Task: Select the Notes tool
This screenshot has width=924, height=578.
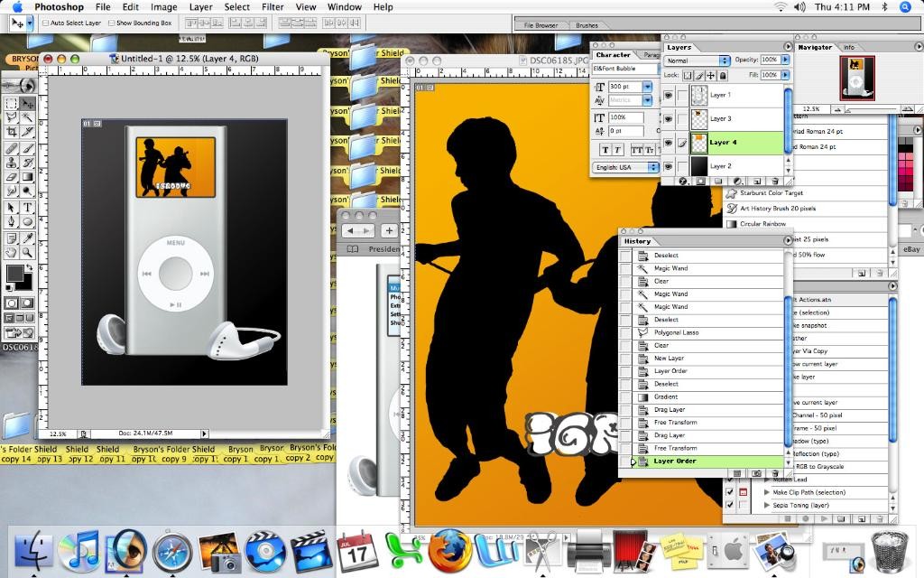Action: (11, 238)
